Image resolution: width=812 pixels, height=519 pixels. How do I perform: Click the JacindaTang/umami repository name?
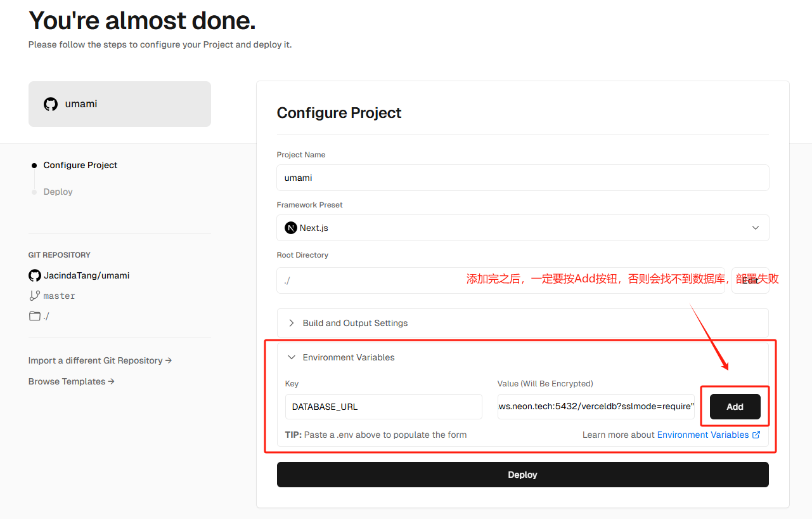pos(87,276)
